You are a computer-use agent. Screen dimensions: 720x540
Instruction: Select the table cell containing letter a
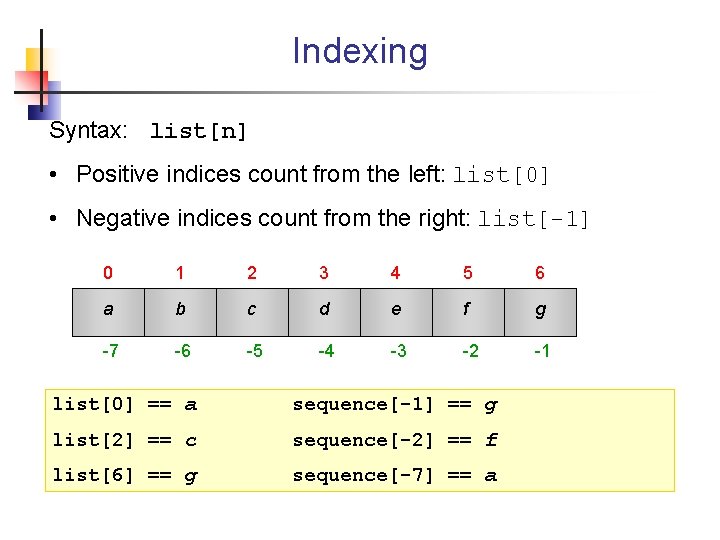tap(108, 310)
